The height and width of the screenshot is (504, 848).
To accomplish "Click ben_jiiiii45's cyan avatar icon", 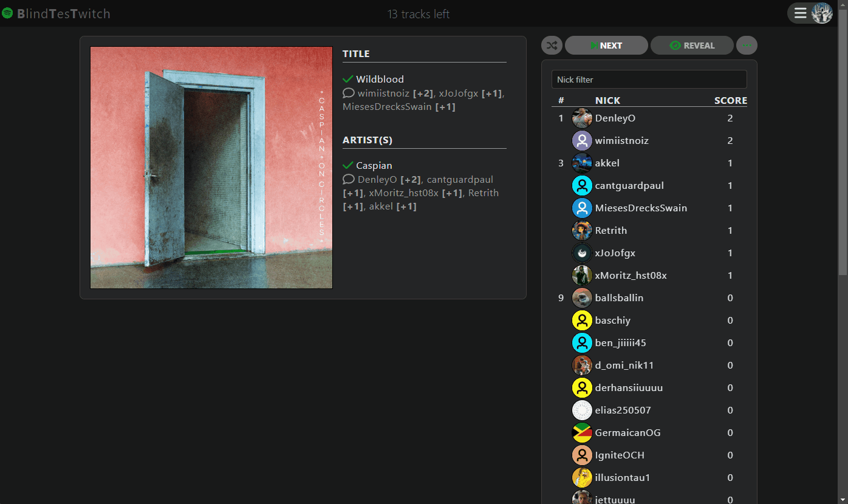I will [x=582, y=343].
